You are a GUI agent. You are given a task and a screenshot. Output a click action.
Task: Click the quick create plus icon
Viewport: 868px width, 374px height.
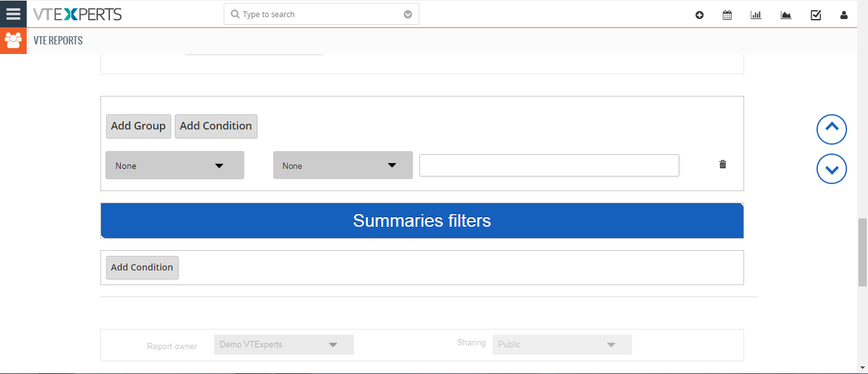coord(700,15)
